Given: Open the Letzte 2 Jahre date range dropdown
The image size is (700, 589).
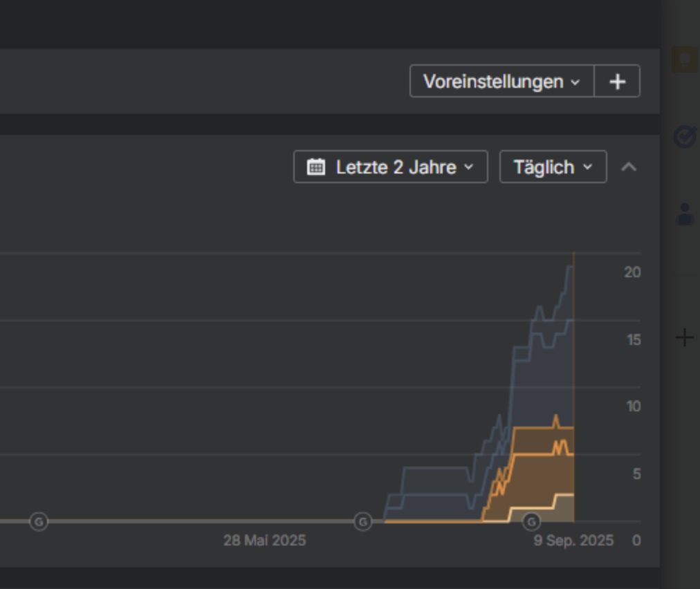Looking at the screenshot, I should click(x=396, y=167).
